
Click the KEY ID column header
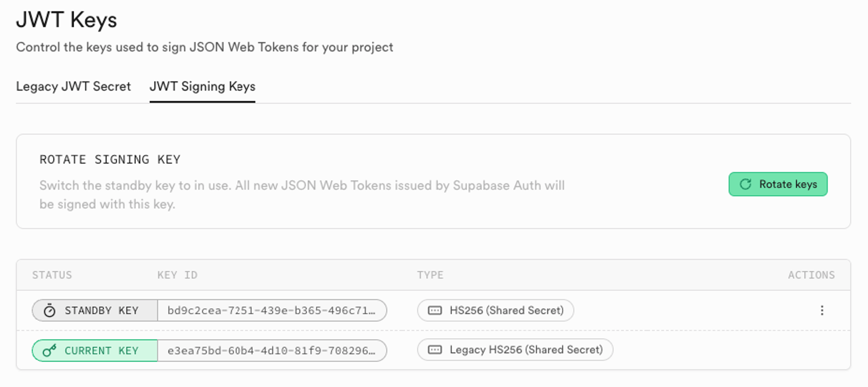pyautogui.click(x=177, y=275)
